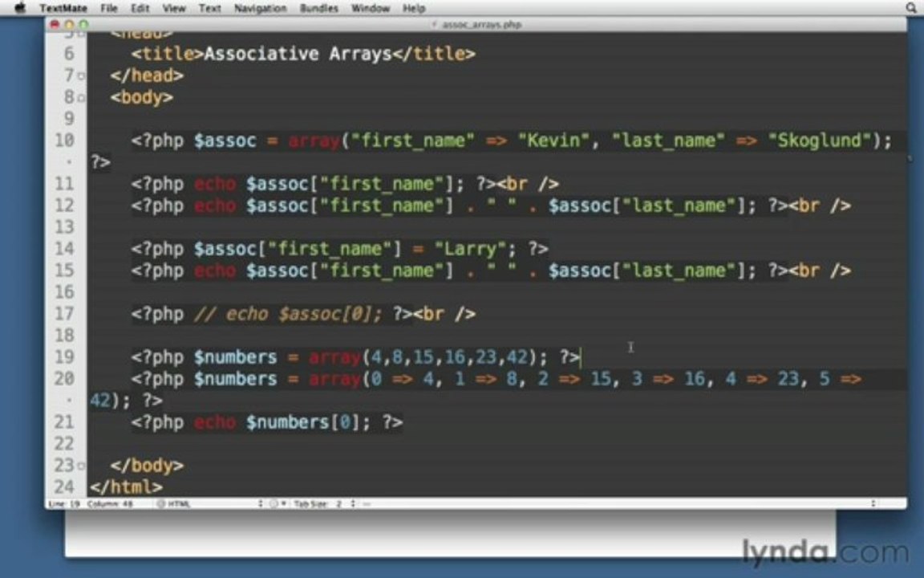The image size is (924, 578).
Task: Click $numbers[0] on line 21
Action: [x=303, y=422]
